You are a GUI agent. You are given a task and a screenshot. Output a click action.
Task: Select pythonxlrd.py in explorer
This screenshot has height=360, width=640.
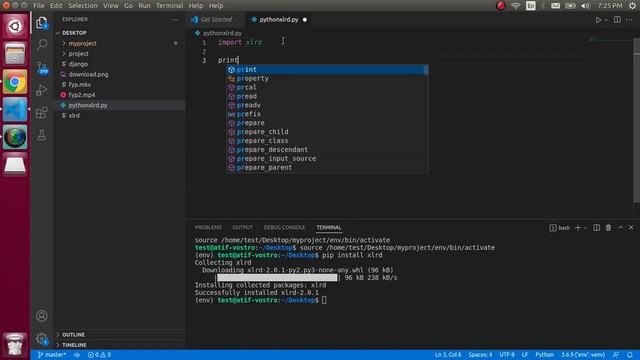coord(88,105)
